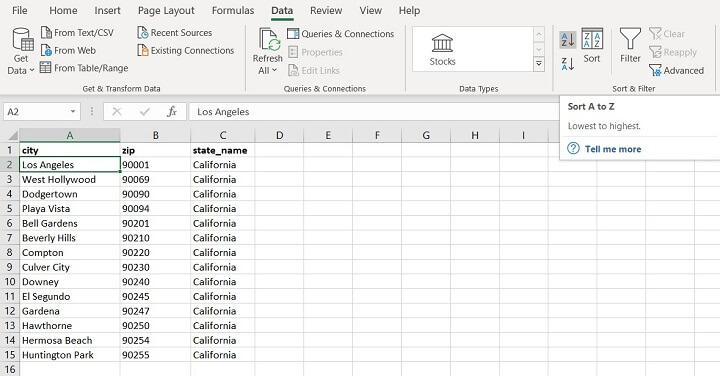Sort Z to A descending
The width and height of the screenshot is (720, 376).
pos(568,64)
